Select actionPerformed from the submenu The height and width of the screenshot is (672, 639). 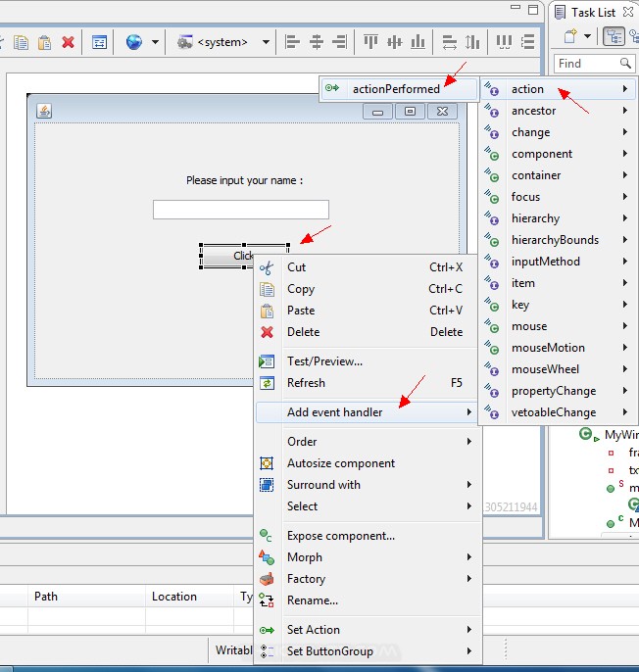coord(396,89)
